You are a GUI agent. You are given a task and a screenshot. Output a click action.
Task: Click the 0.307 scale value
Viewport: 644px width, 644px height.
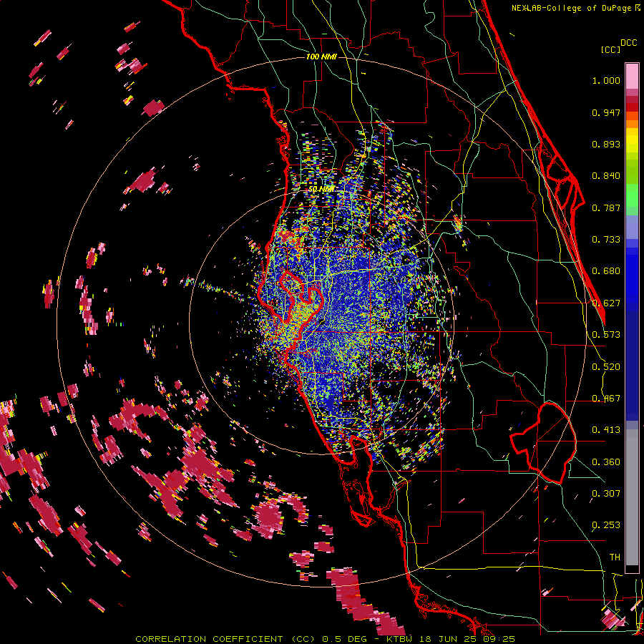(606, 493)
